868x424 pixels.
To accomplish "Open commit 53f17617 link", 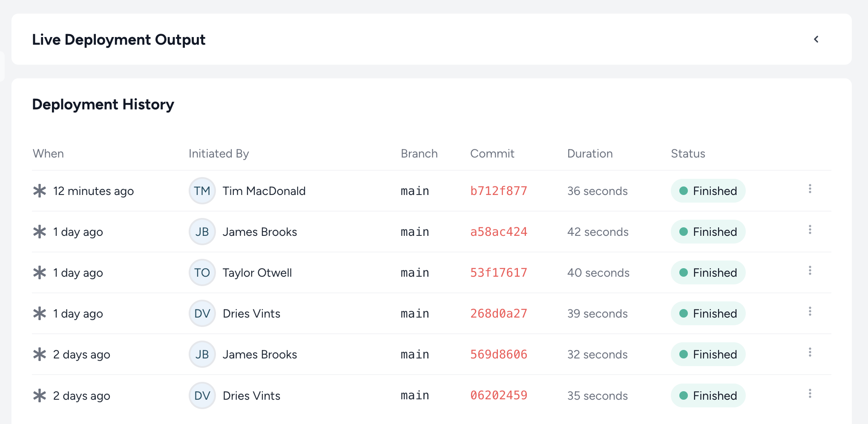I will click(498, 272).
